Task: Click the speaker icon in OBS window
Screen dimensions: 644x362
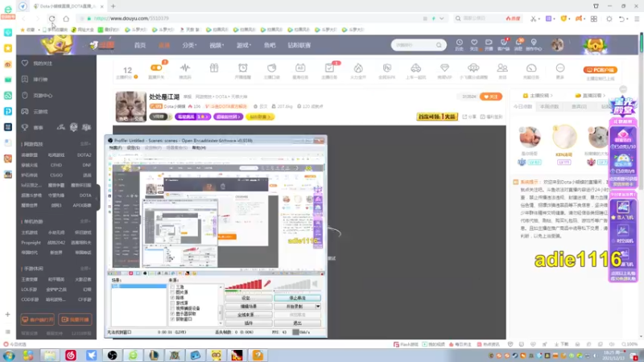Action: click(315, 283)
